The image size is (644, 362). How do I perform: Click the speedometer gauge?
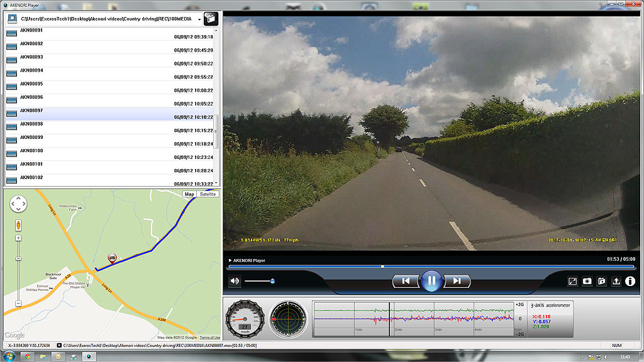(245, 319)
